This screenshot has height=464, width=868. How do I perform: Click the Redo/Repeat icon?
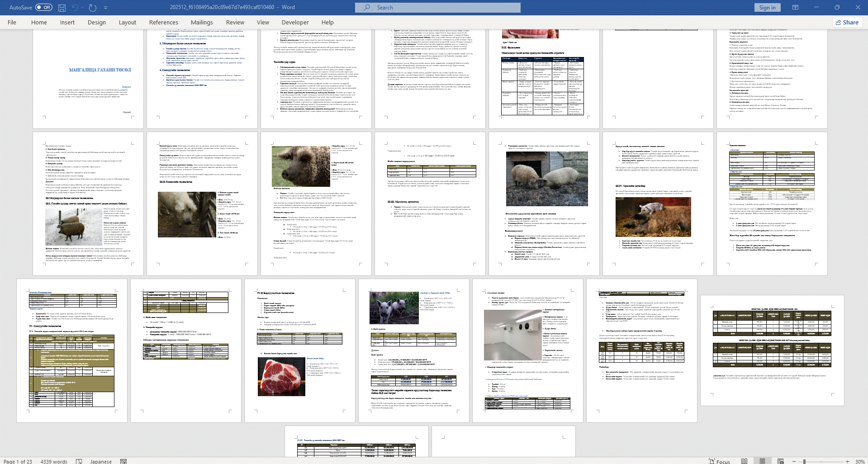click(93, 8)
